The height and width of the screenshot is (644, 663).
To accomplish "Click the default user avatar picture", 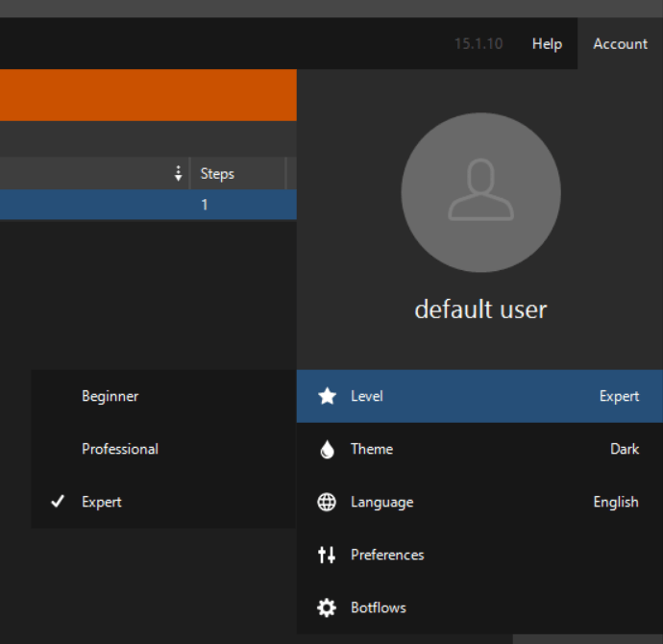I will pyautogui.click(x=480, y=192).
